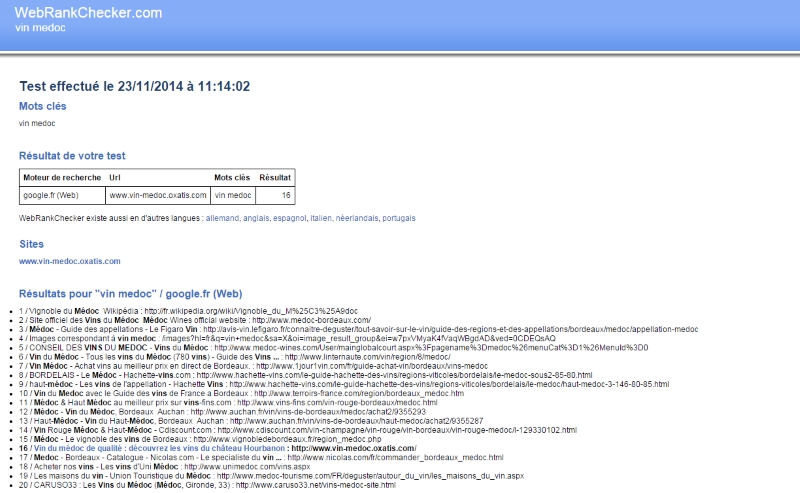Click result 20 CARUSO33 entry
This screenshot has width=800, height=493.
coord(140,485)
